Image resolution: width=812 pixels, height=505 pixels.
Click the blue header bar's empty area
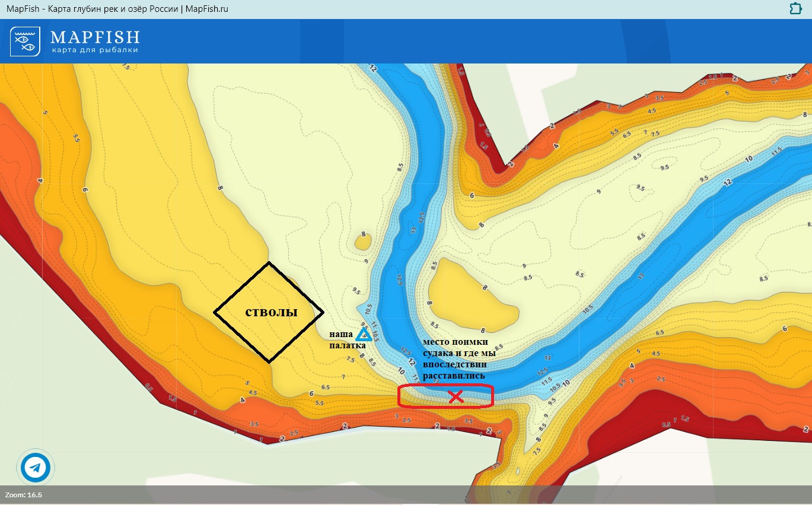pyautogui.click(x=475, y=42)
